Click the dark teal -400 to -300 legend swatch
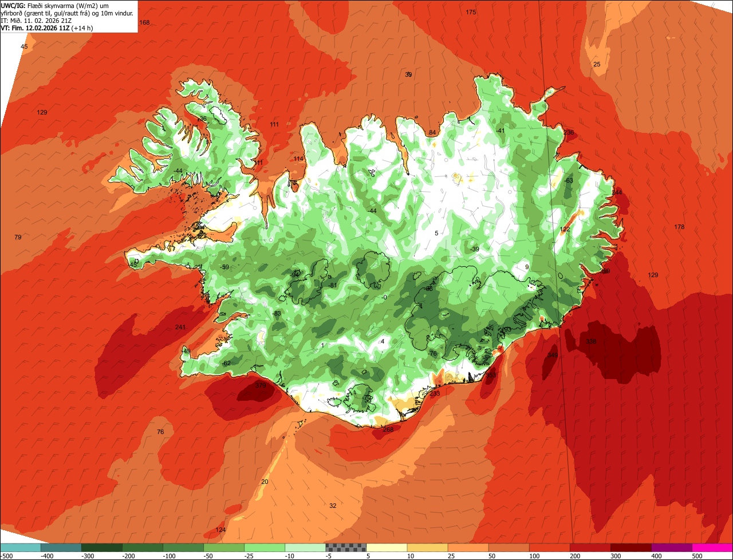Screen dimensions: 733x560 tap(61, 547)
